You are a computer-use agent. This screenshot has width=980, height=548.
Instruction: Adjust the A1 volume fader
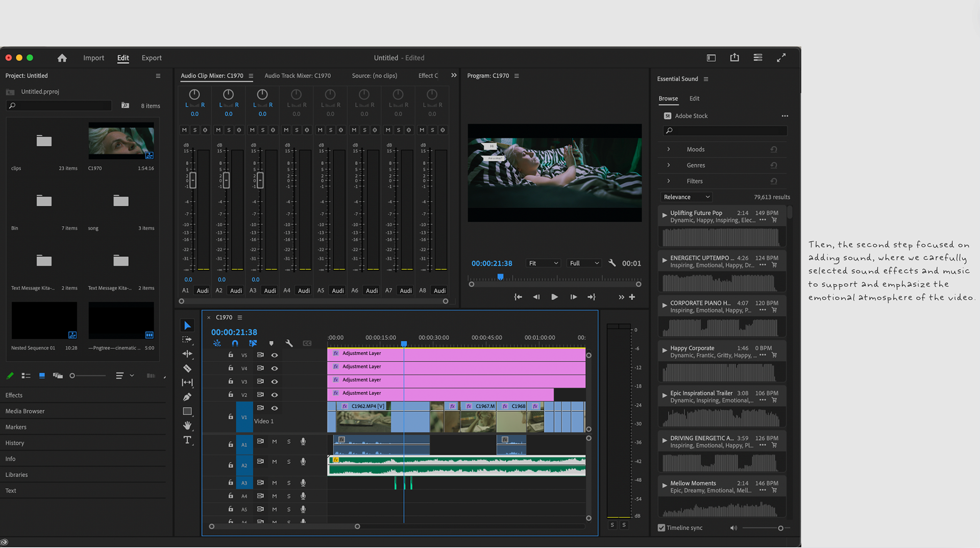pos(193,180)
